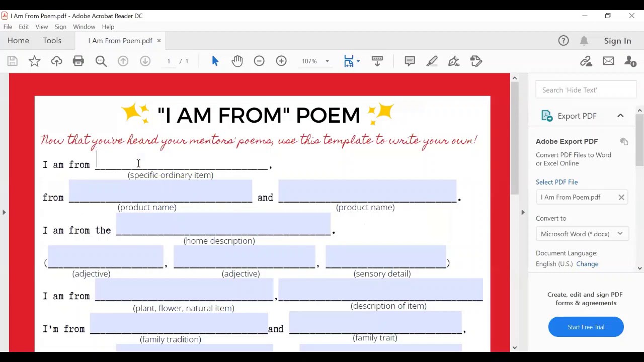The height and width of the screenshot is (362, 644).
Task: Click the family tradition field
Action: 179,323
